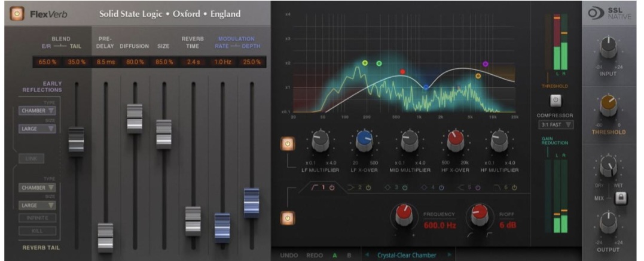Click the red EQ node on graph
Image resolution: width=644 pixels, height=261 pixels.
coord(402,71)
